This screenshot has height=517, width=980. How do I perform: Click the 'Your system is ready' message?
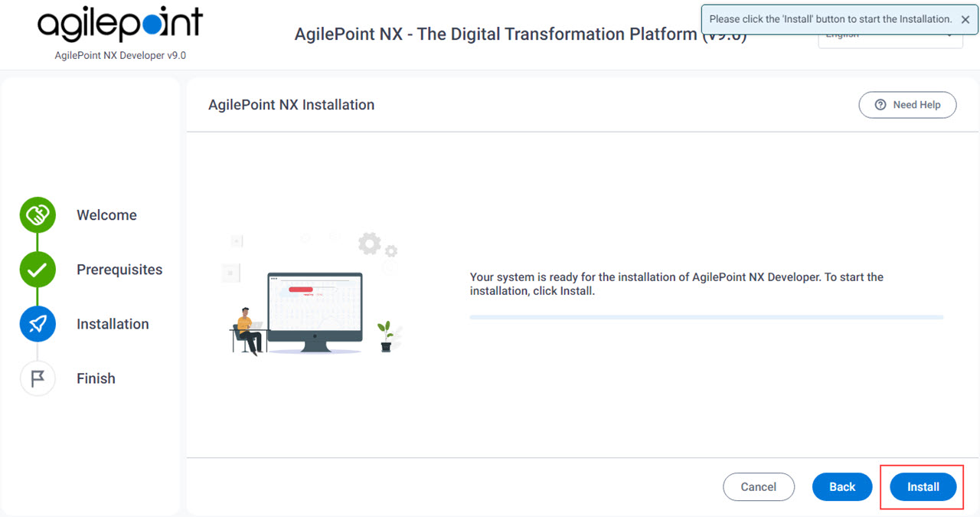point(677,284)
